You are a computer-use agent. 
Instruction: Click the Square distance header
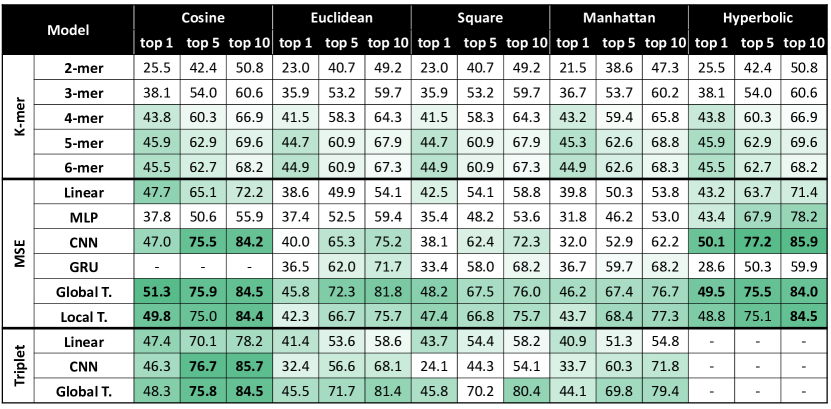pyautogui.click(x=480, y=17)
